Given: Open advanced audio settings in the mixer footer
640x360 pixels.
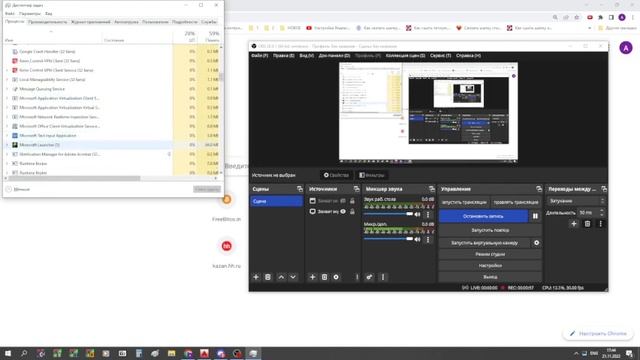Looking at the screenshot, I should (x=369, y=277).
